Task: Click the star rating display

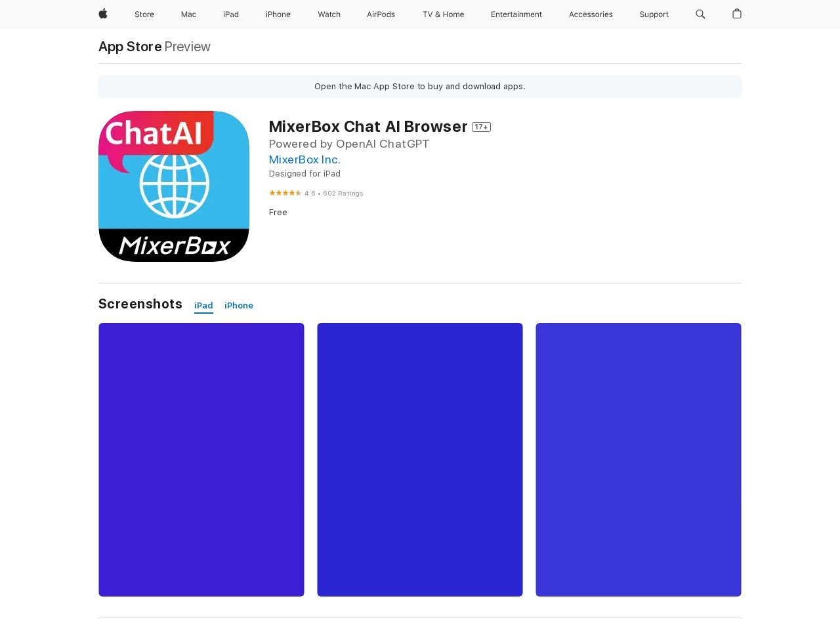Action: pos(285,193)
